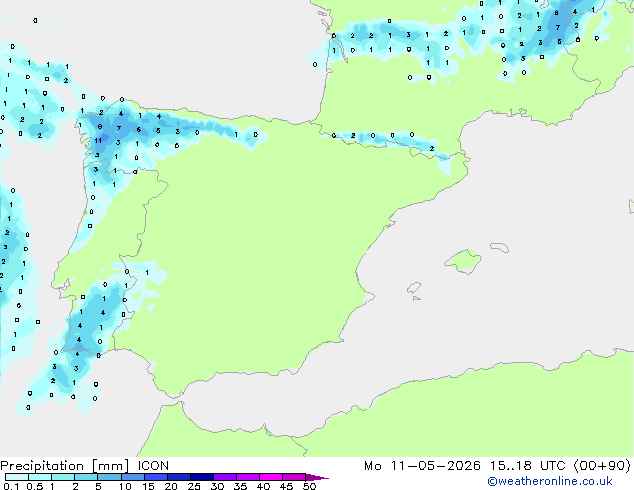This screenshot has height=490, width=634.
Task: Select the 2–5 mm legend color swatch
Action: pyautogui.click(x=86, y=477)
